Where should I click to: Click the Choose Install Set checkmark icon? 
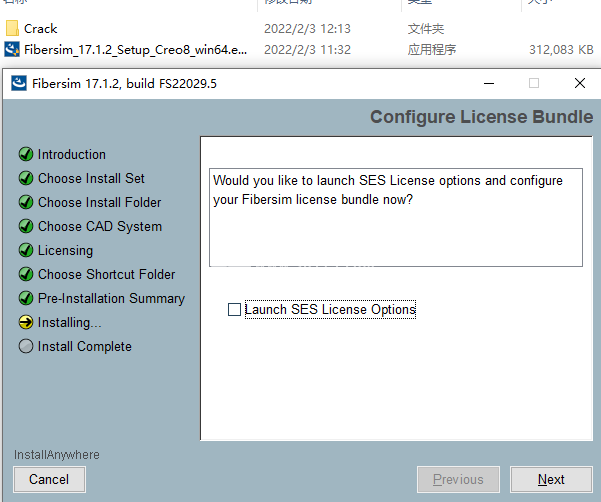pyautogui.click(x=26, y=178)
